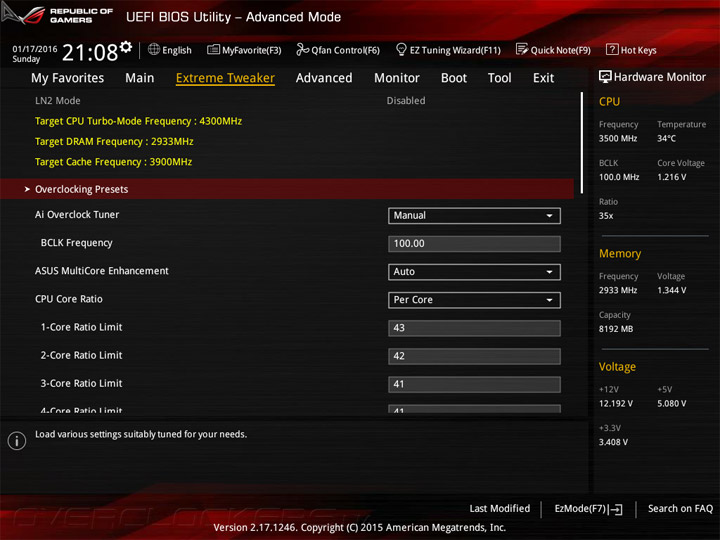Click the 2-Core Ratio Limit label
Viewport: 720px width, 540px height.
[x=81, y=355]
